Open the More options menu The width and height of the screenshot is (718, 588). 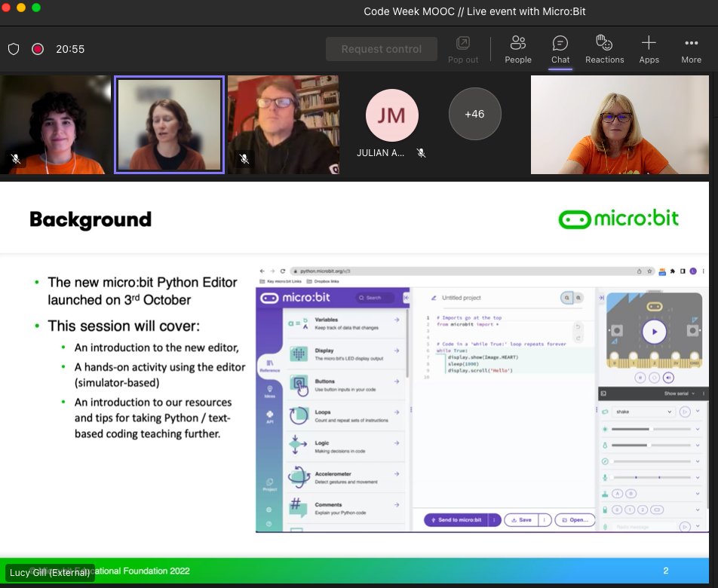click(x=691, y=50)
